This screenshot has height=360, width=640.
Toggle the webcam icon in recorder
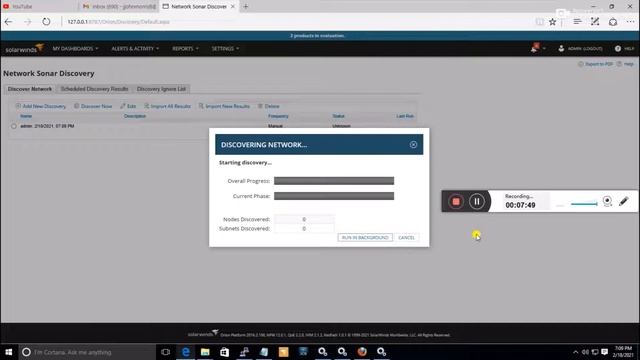click(x=607, y=201)
